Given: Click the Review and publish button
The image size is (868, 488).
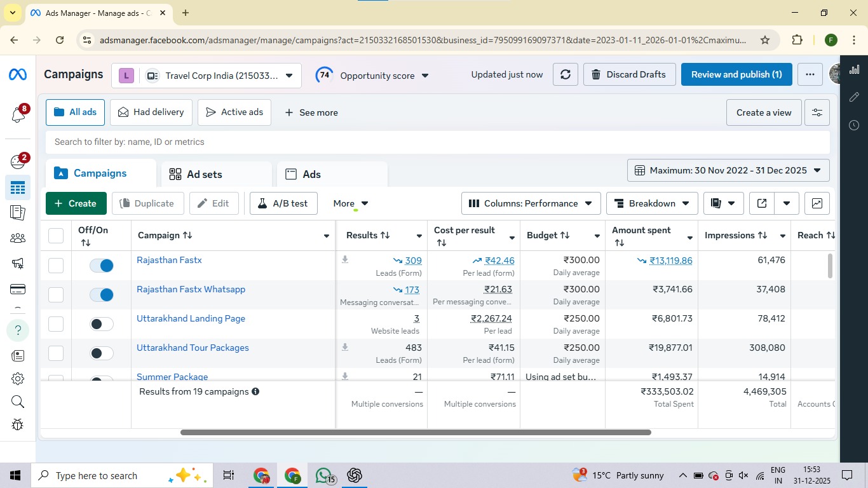Looking at the screenshot, I should coord(736,74).
